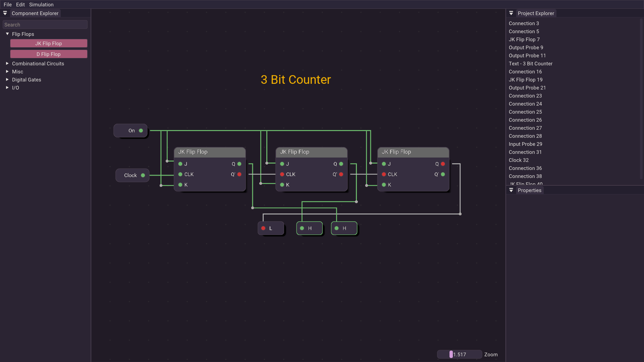Expand the Combinational Circuits category

coord(38,63)
